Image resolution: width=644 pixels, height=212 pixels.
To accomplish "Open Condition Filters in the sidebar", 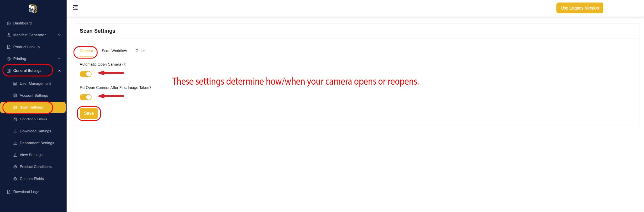I will tap(33, 119).
